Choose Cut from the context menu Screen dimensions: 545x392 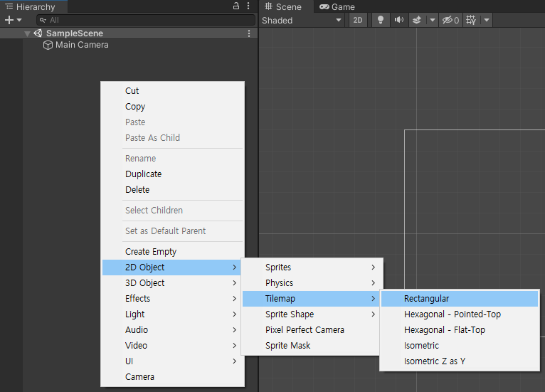coord(172,90)
